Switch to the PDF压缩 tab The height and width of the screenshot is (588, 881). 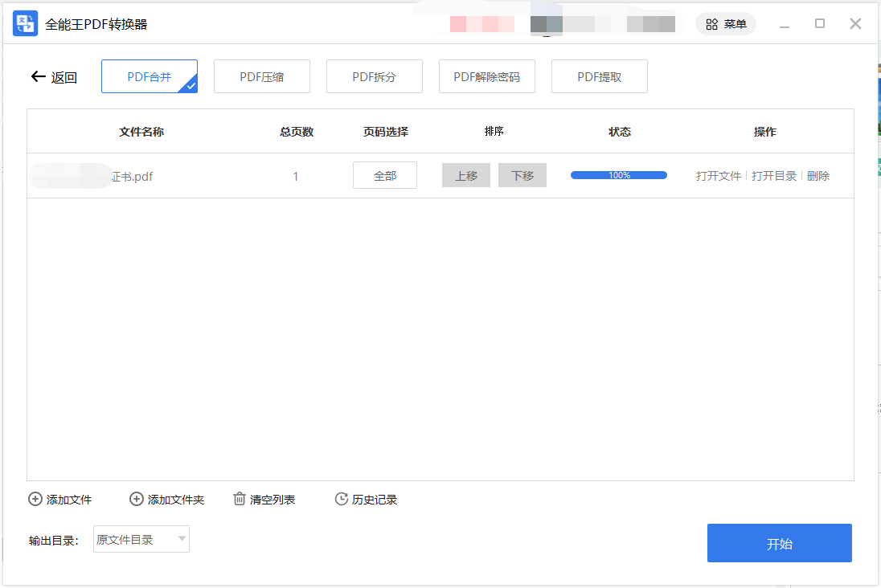262,76
